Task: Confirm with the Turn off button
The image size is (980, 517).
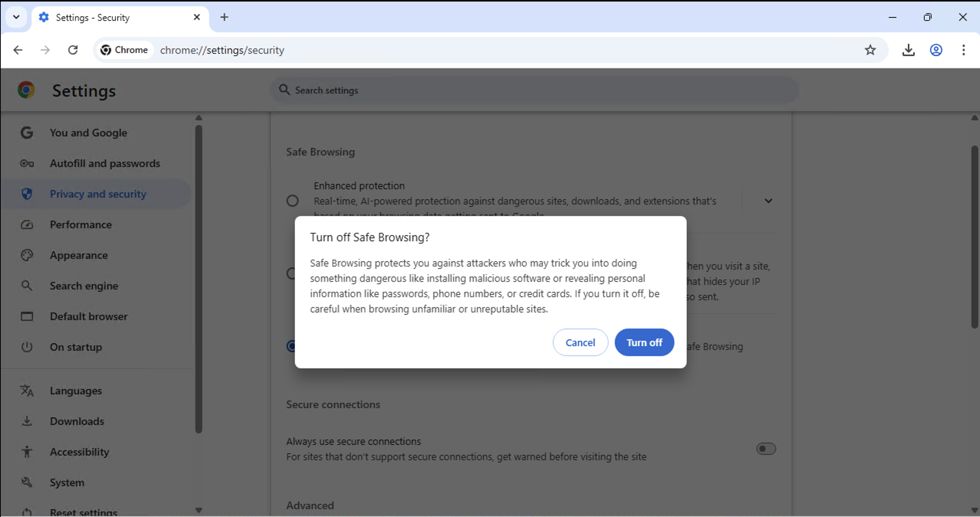Action: pyautogui.click(x=644, y=342)
